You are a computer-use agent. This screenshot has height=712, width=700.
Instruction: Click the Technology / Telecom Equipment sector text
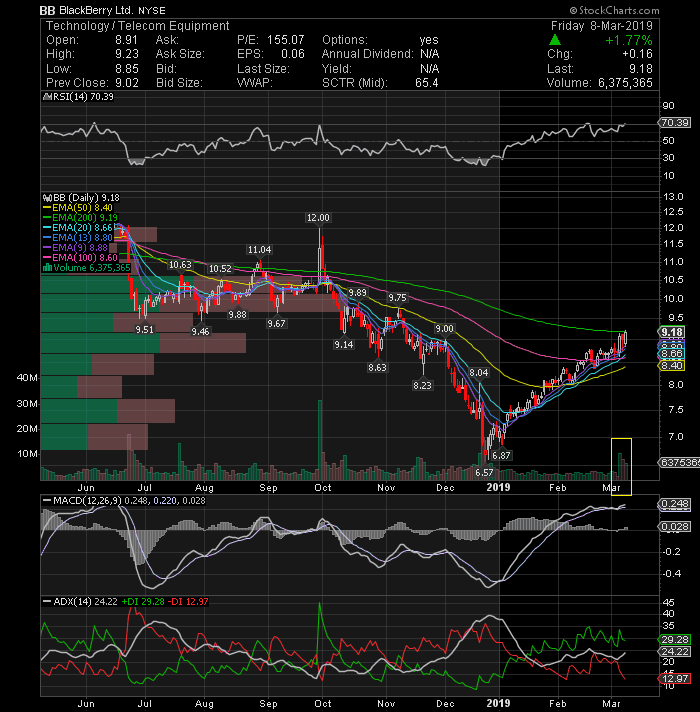[x=138, y=25]
